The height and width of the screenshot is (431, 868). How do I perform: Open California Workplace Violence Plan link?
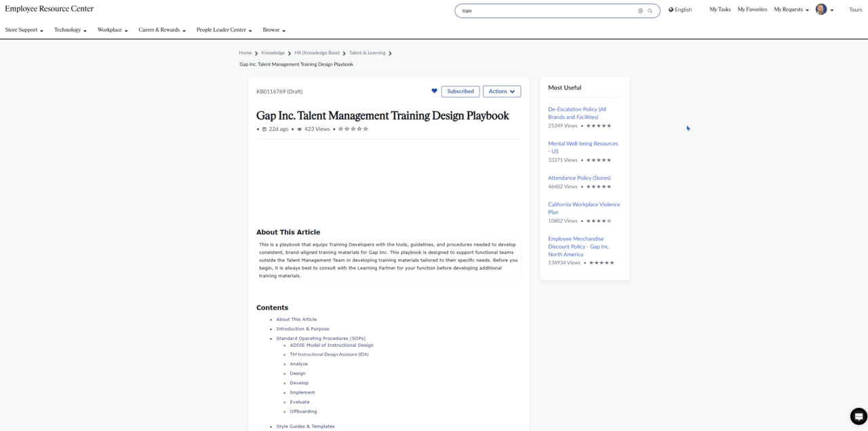(x=584, y=208)
